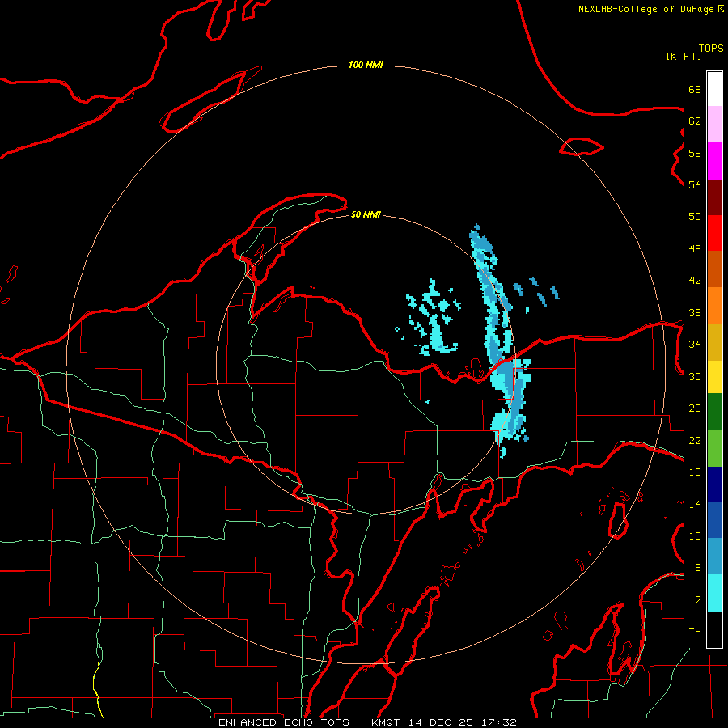Click the NEXLAB-College of DuPage credit text

coord(646,9)
